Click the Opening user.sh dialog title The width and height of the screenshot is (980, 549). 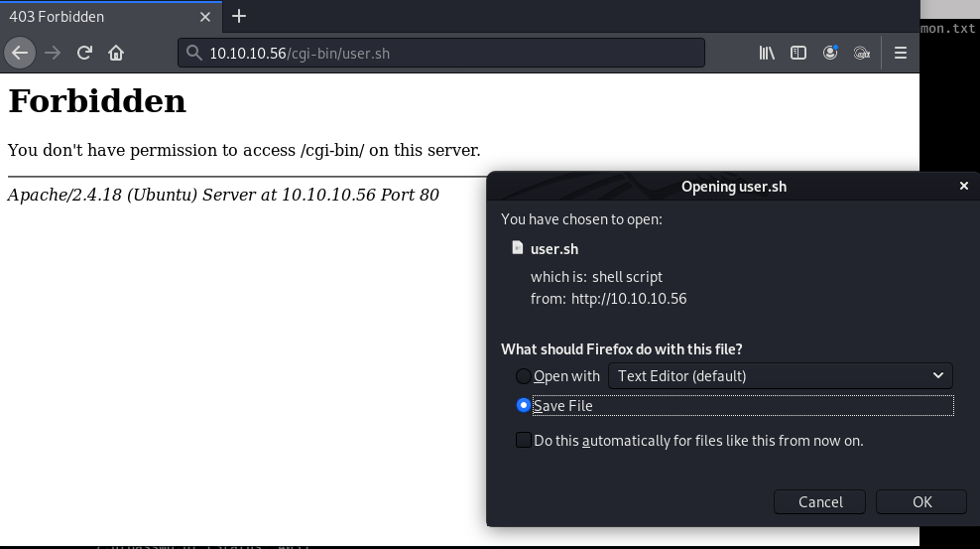[x=734, y=187]
